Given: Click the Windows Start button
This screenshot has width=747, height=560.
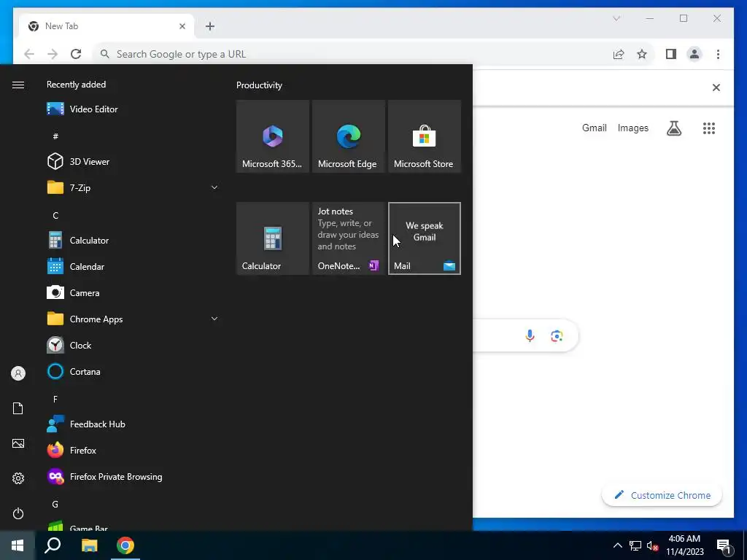Looking at the screenshot, I should point(18,545).
